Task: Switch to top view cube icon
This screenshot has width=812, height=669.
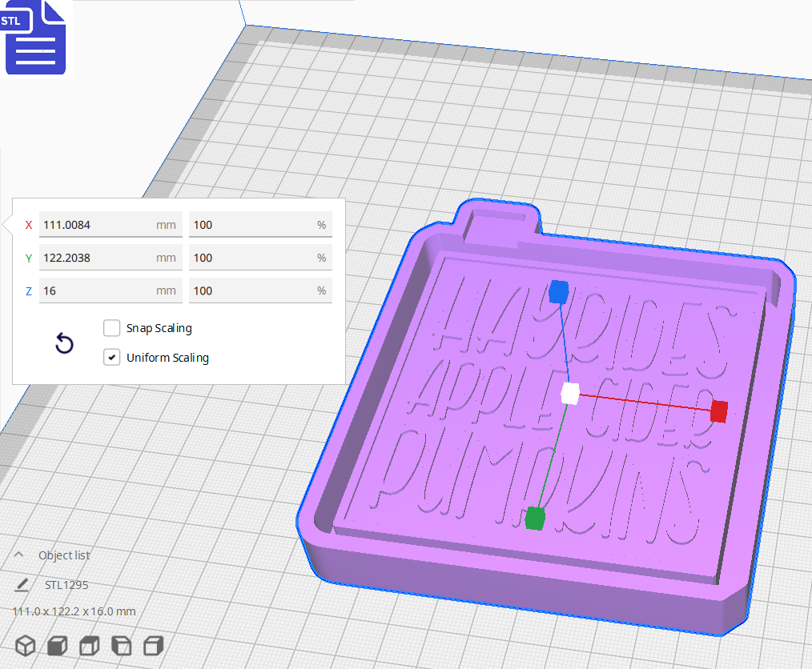Action: click(89, 646)
